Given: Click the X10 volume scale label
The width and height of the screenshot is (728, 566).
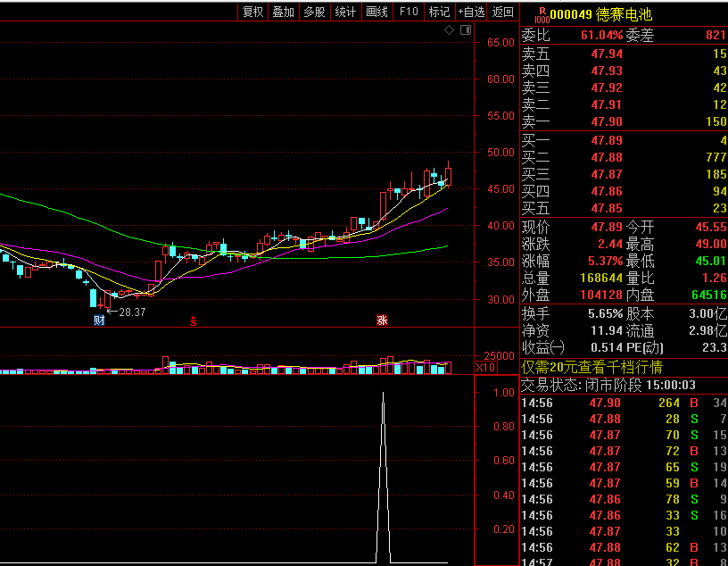Looking at the screenshot, I should click(x=486, y=368).
